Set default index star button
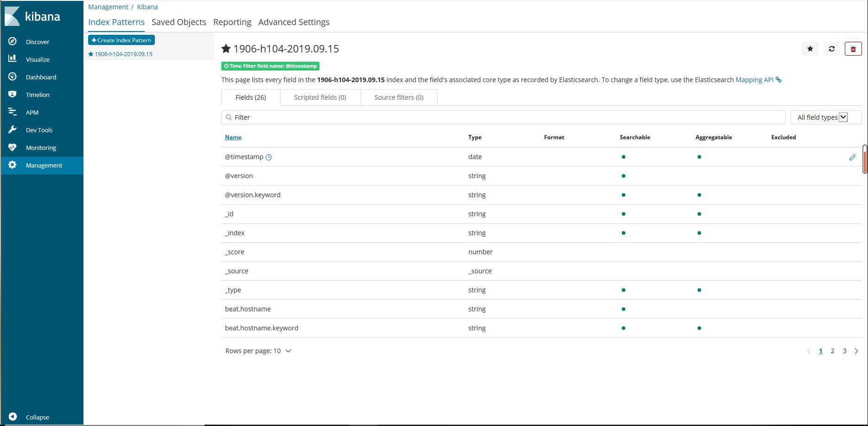868x426 pixels. click(810, 49)
